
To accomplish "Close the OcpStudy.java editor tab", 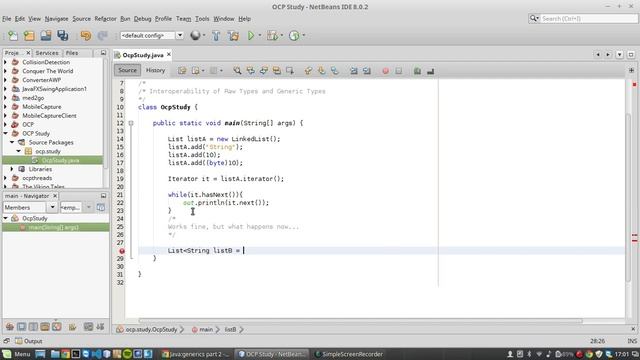I will 169,55.
